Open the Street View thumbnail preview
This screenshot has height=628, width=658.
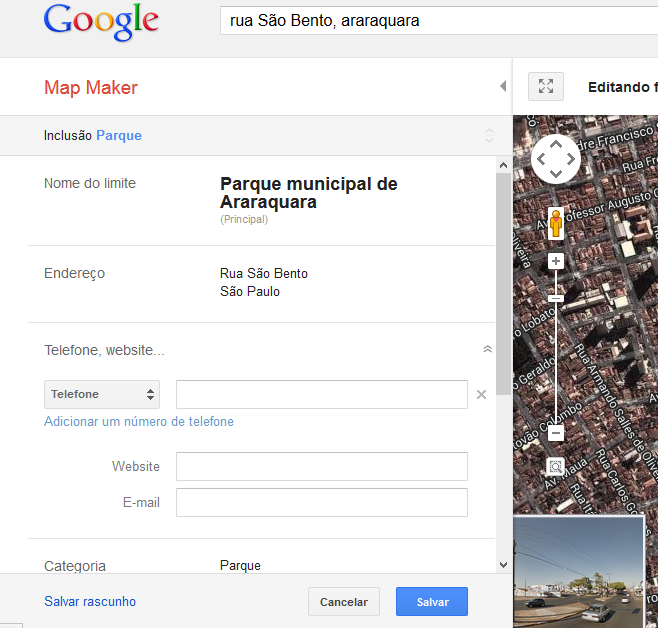point(578,572)
